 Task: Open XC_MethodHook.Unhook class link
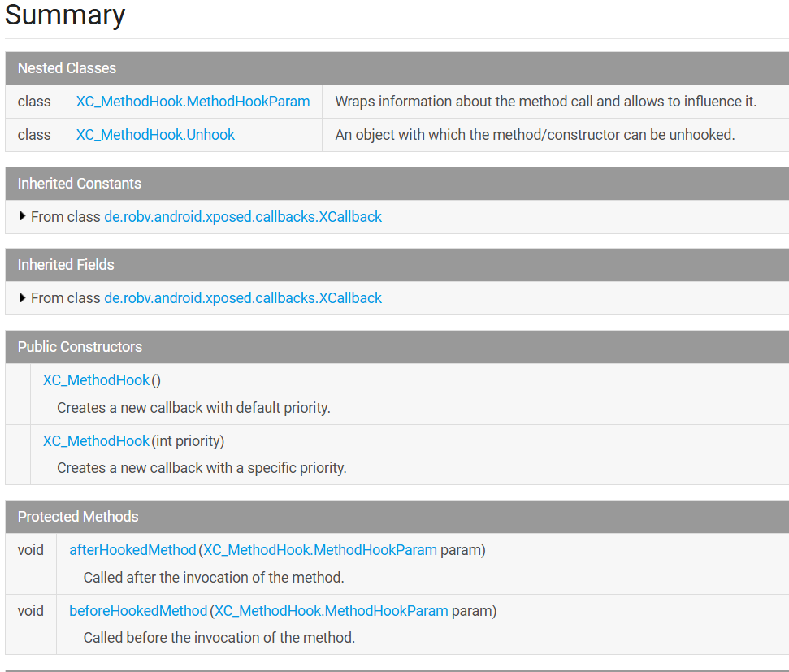coord(155,134)
